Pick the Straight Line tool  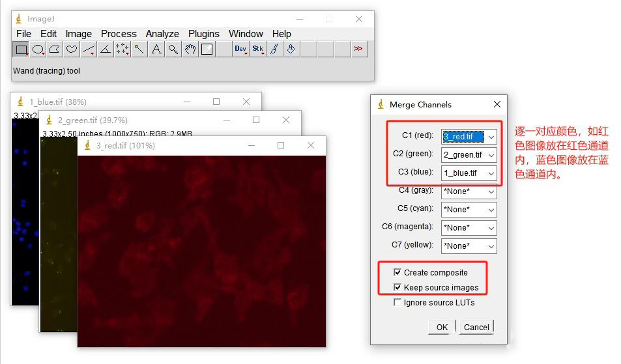pos(89,49)
